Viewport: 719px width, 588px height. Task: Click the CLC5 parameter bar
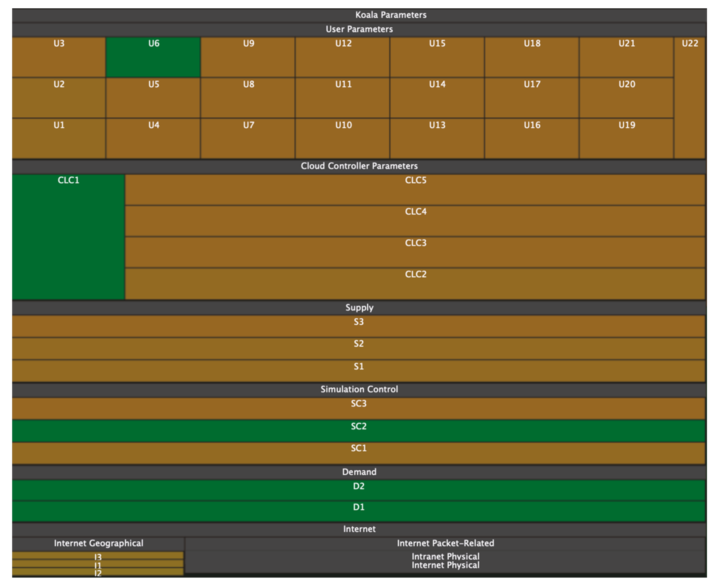(415, 189)
